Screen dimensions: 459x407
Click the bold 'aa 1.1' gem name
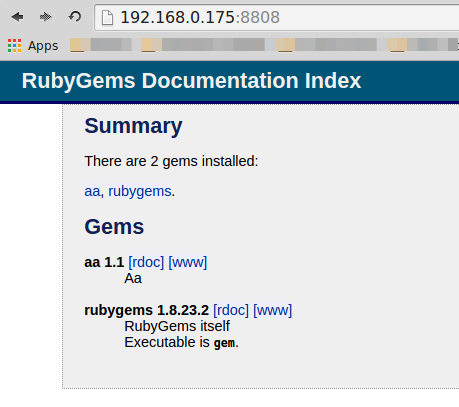104,262
